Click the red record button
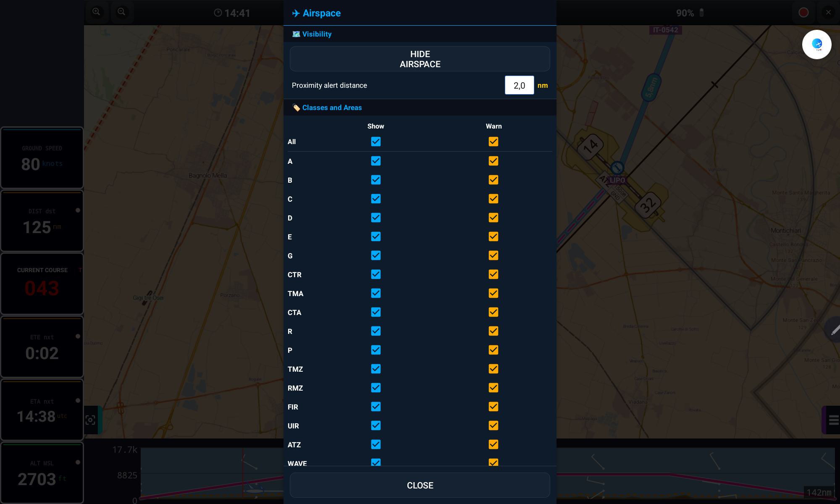Image resolution: width=840 pixels, height=504 pixels. 803,13
